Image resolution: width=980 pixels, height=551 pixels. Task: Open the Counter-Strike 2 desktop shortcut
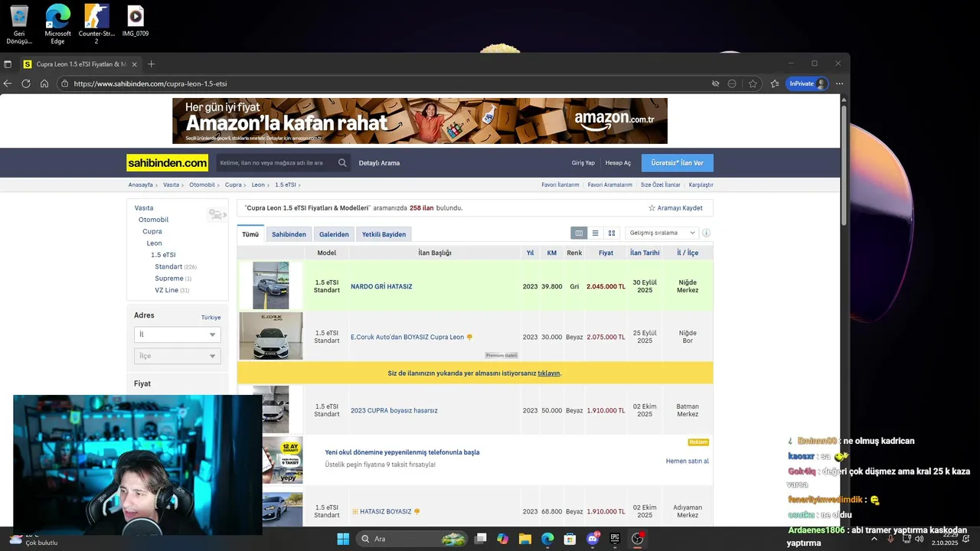tap(96, 24)
